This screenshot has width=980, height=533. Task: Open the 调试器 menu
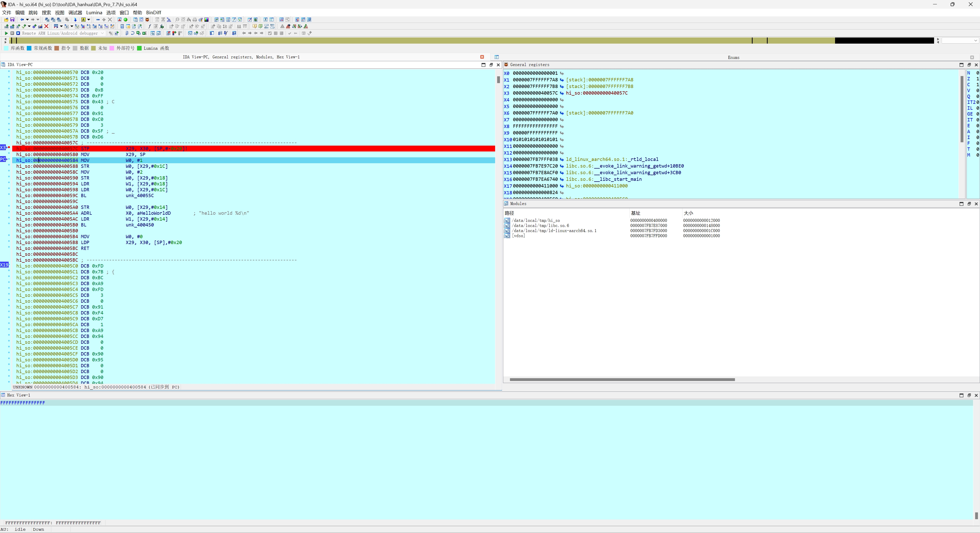pyautogui.click(x=75, y=12)
